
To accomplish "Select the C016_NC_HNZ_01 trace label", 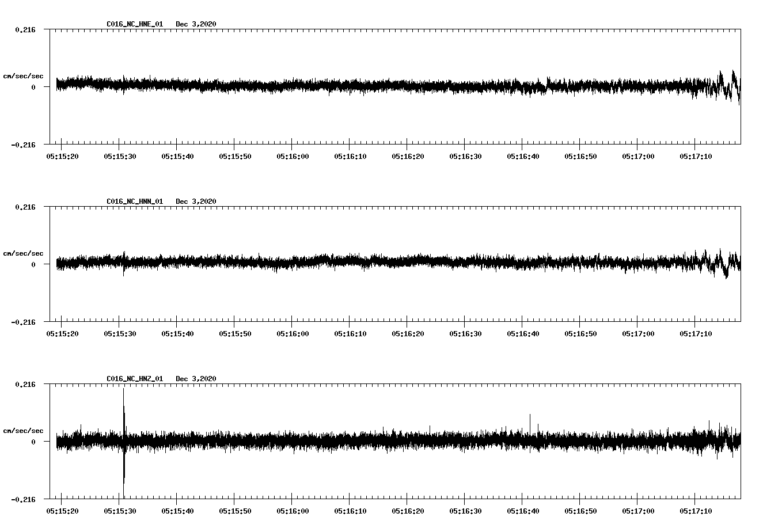I will (134, 378).
